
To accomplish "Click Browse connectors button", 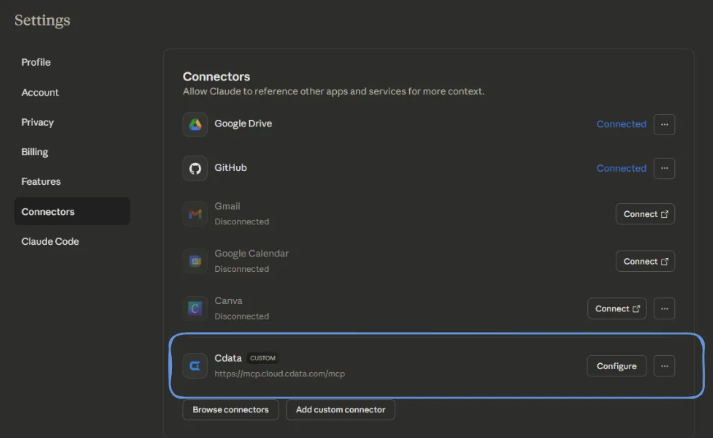I will click(x=231, y=409).
